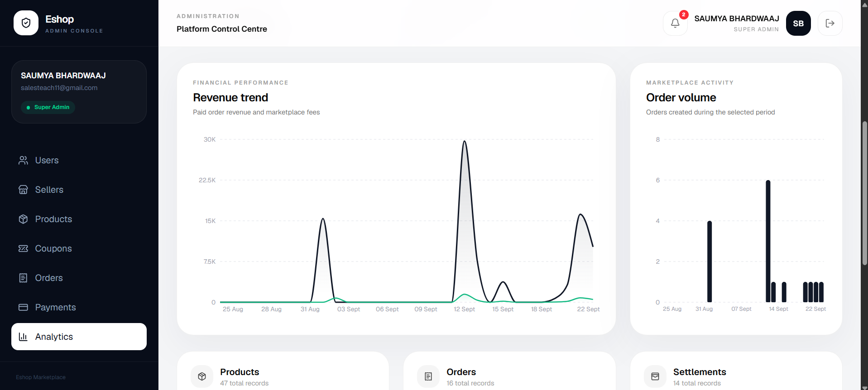This screenshot has height=390, width=868.
Task: Click the SB avatar badge
Action: pos(798,23)
